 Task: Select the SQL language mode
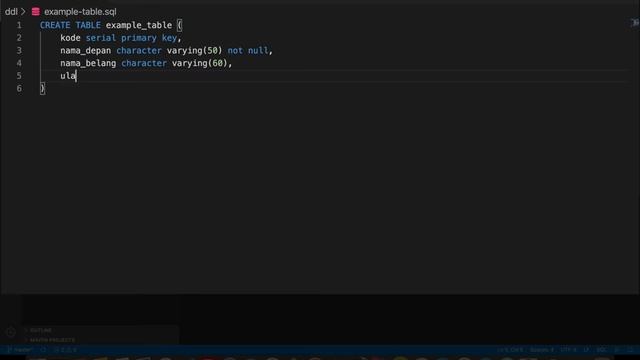[601, 350]
